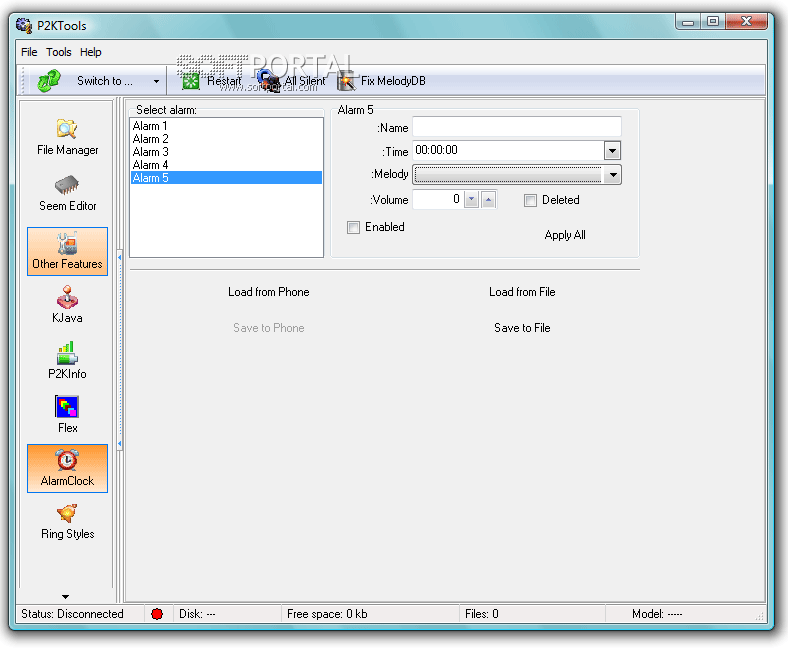Click the green Switch to icon
This screenshot has width=788, height=649.
[49, 81]
